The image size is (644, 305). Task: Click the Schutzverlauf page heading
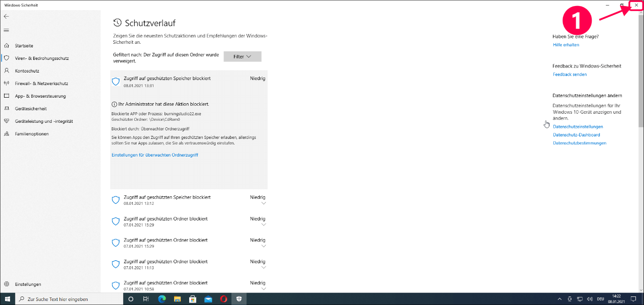click(150, 23)
